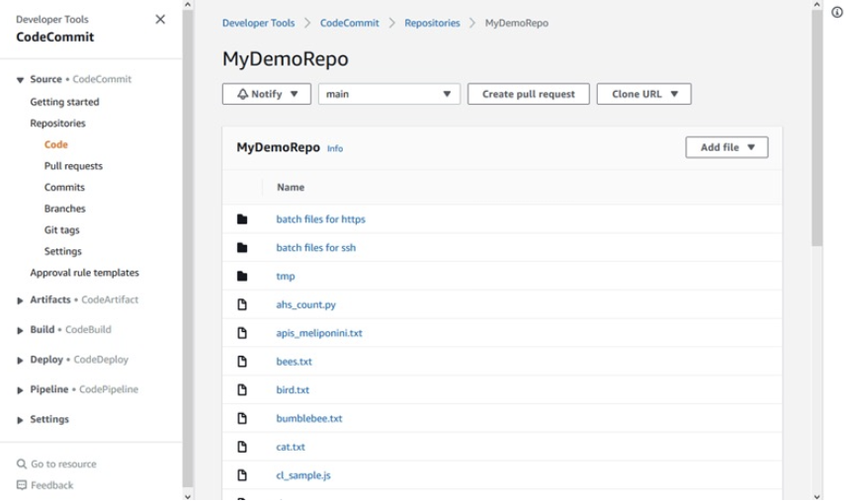Click the Name column header
Screen dimensions: 846x504
291,187
